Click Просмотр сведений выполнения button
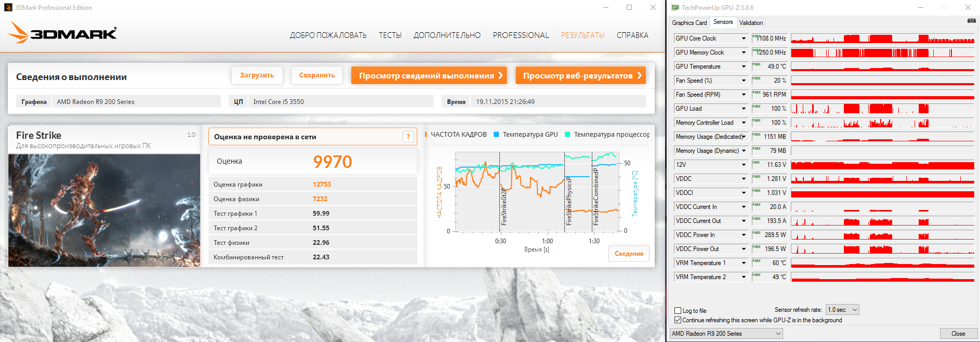This screenshot has height=342, width=980. tap(430, 75)
